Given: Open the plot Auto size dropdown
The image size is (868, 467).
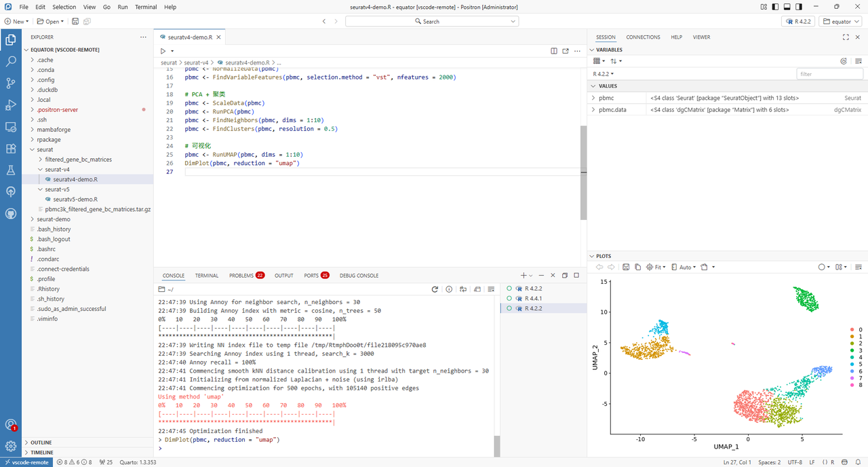Looking at the screenshot, I should click(684, 267).
